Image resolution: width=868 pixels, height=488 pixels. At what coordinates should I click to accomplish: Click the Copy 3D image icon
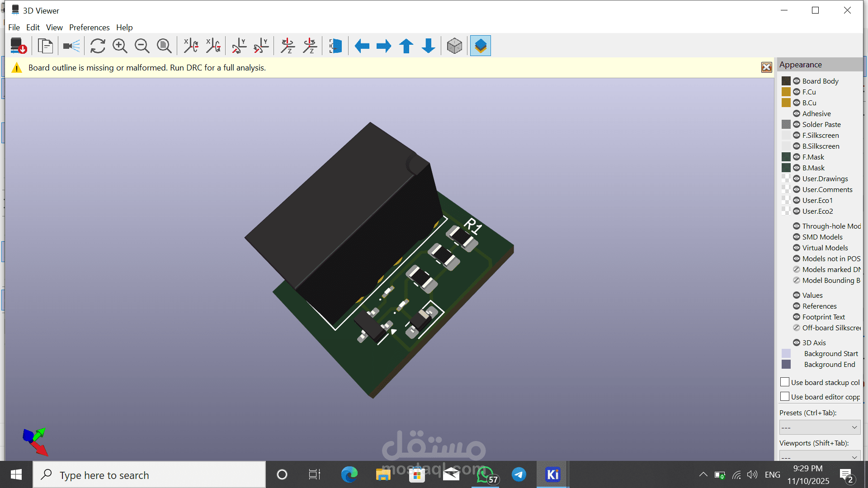click(x=45, y=46)
